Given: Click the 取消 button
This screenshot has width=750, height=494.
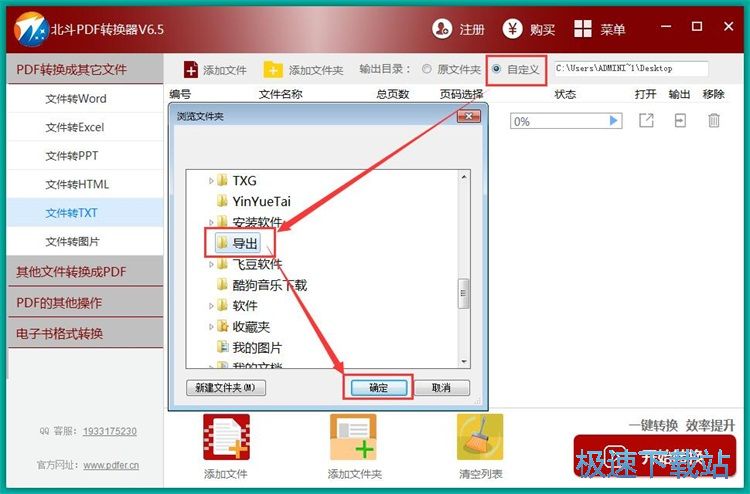Looking at the screenshot, I should pyautogui.click(x=441, y=387).
